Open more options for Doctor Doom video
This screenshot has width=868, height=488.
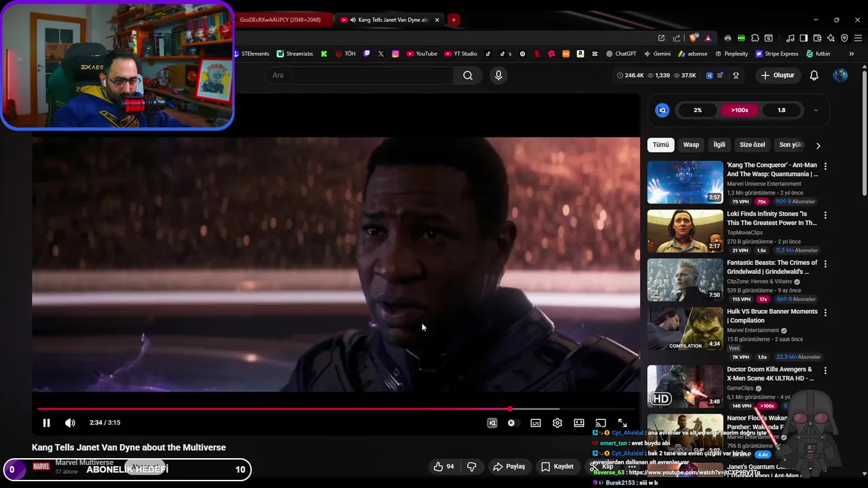[x=825, y=371]
